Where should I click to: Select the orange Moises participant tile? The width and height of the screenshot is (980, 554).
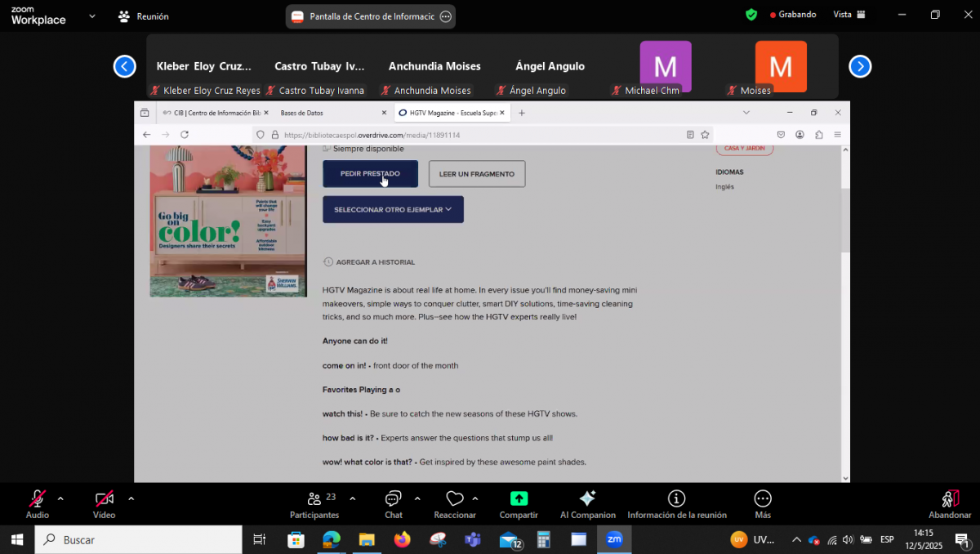[781, 66]
